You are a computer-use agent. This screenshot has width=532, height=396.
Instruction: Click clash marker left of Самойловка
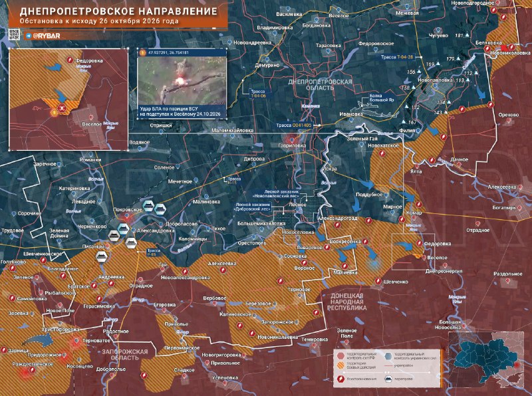(x=12, y=298)
